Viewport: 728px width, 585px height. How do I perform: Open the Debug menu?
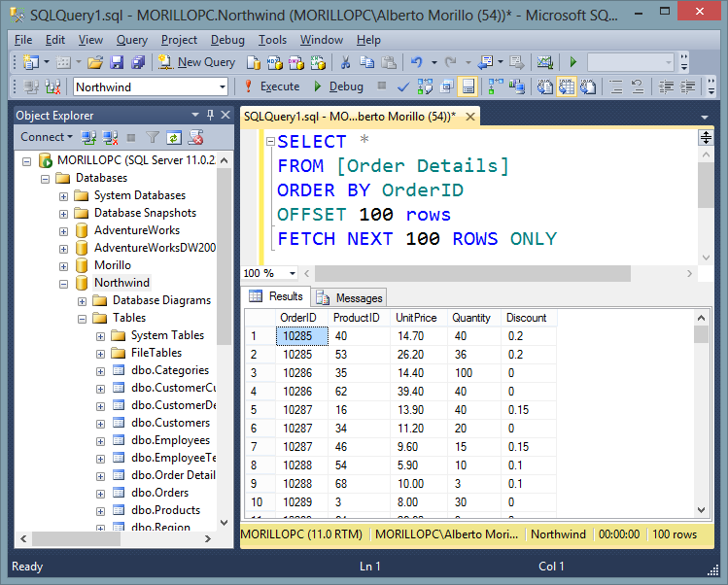pos(227,40)
